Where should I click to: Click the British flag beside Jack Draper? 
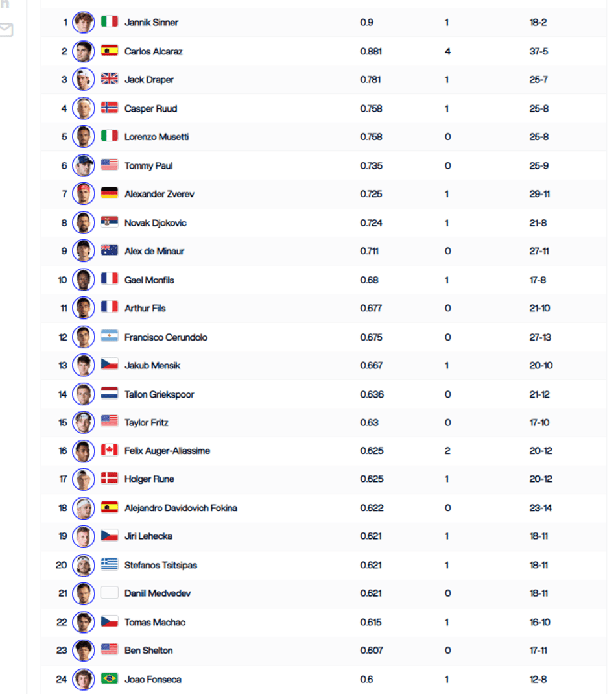point(110,79)
